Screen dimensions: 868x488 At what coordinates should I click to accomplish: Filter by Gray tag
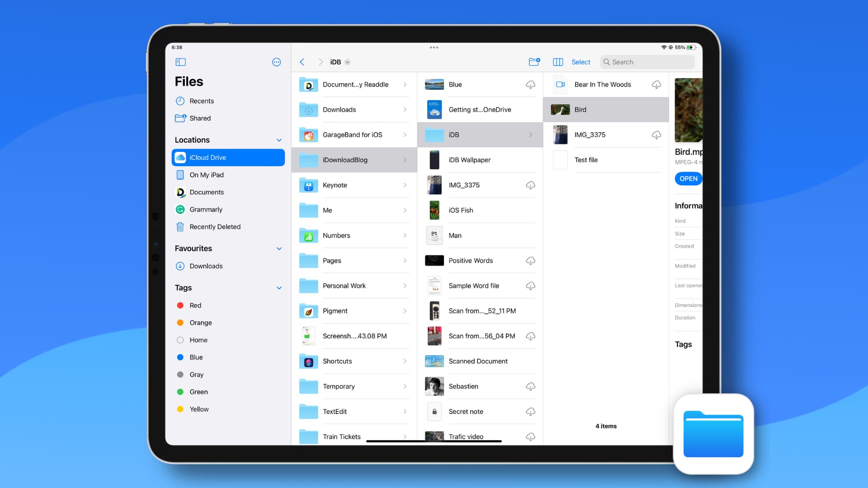228,375
